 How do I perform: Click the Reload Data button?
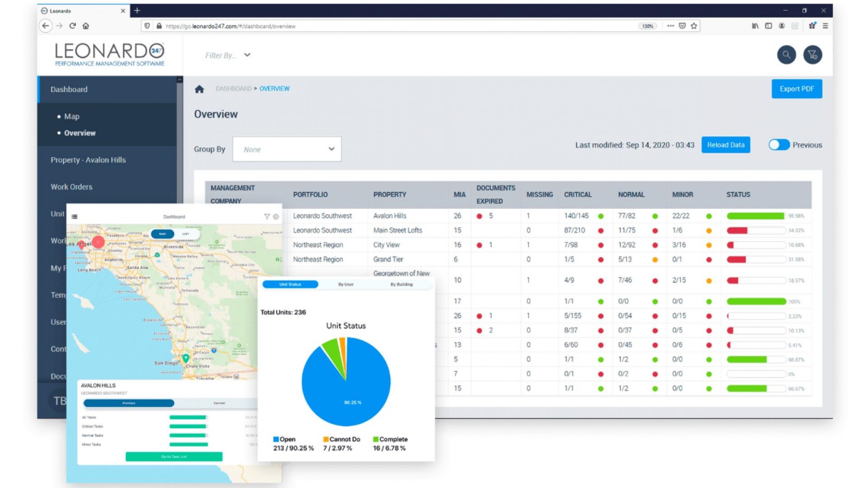point(726,145)
